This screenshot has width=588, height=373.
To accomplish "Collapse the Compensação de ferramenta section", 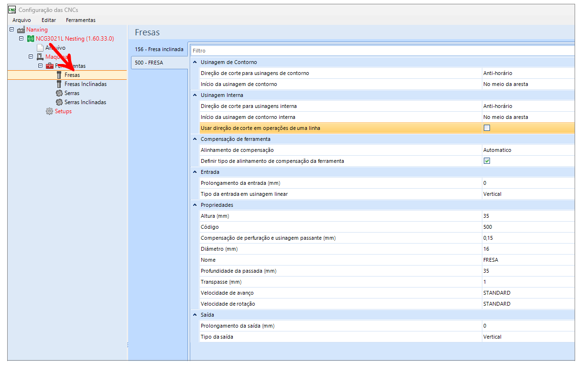I will click(x=195, y=139).
